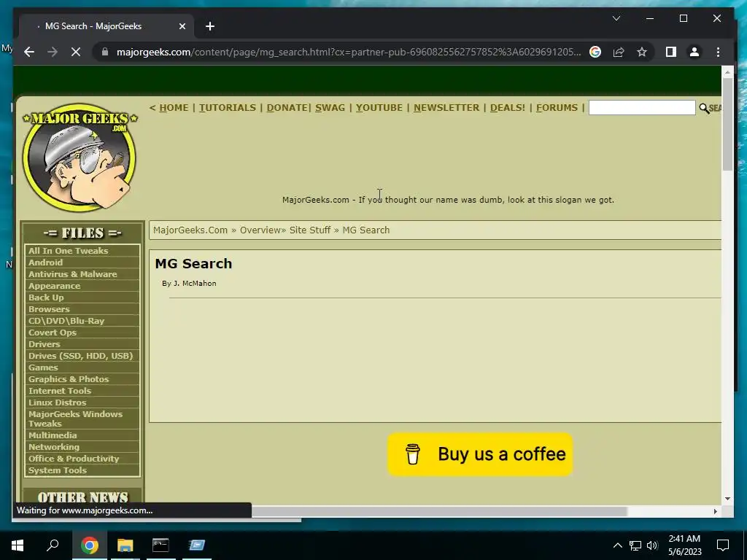Focus the site search input box

(x=642, y=108)
